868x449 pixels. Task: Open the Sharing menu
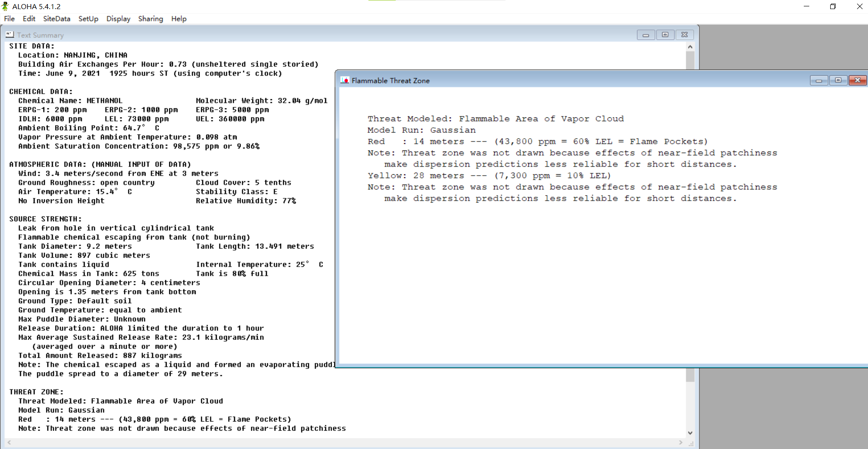[151, 19]
